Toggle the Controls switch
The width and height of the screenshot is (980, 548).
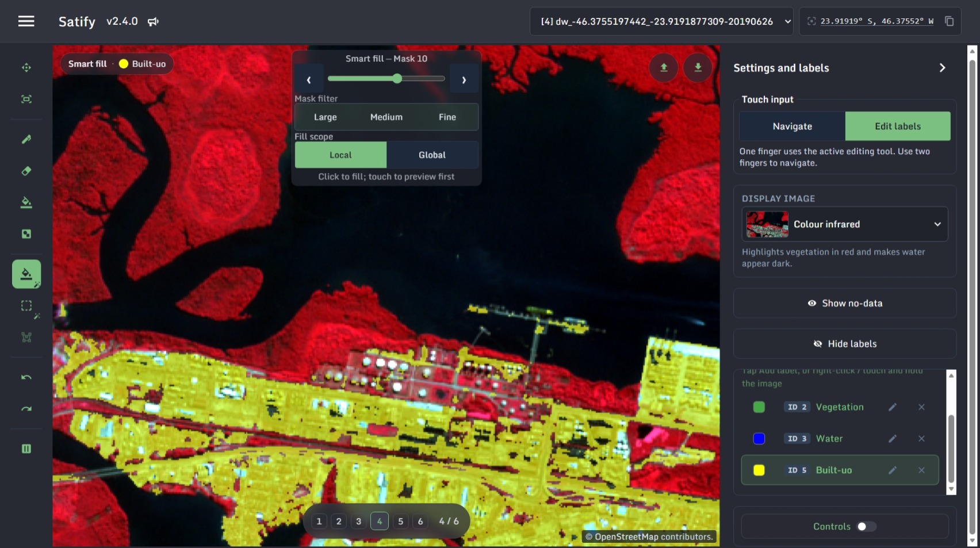[866, 527]
